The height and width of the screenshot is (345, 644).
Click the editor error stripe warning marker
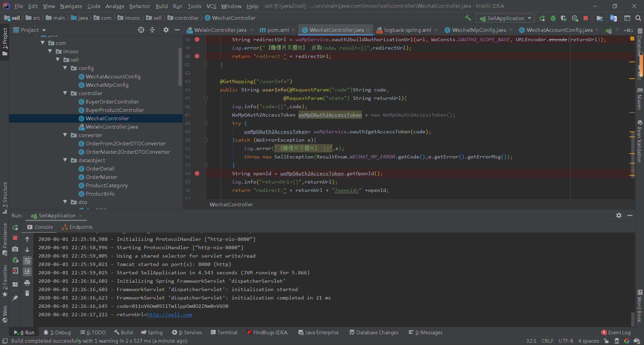tap(632, 39)
